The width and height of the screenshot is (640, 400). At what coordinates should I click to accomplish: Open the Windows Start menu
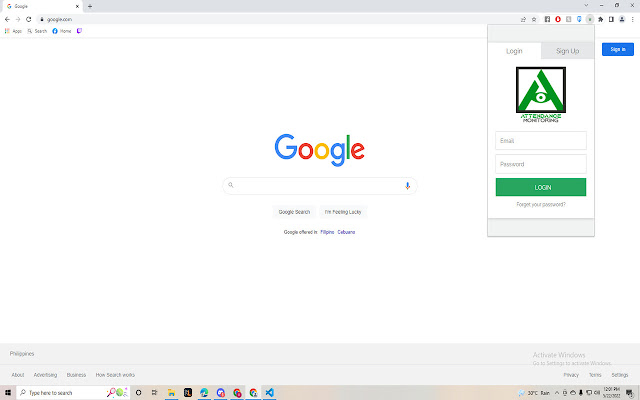coord(8,393)
